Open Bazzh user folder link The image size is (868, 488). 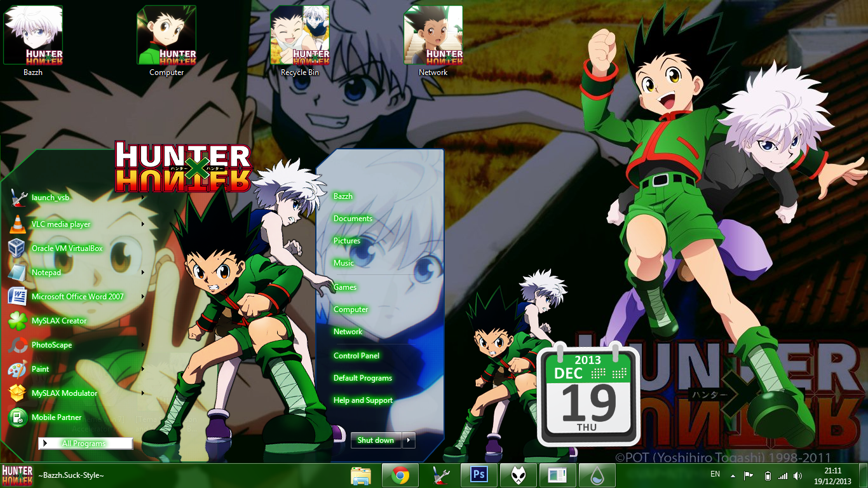pyautogui.click(x=343, y=196)
